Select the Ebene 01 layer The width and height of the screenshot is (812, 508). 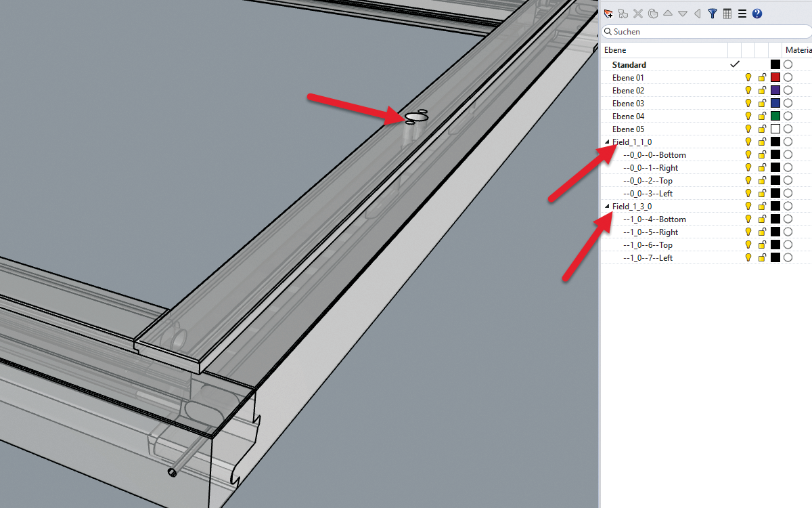(x=628, y=78)
